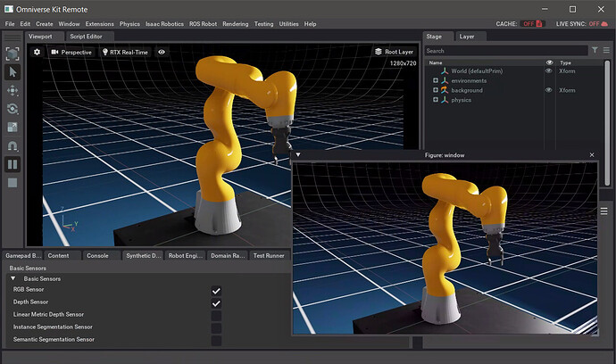Toggle visibility of background prim
616x364 pixels.
549,90
